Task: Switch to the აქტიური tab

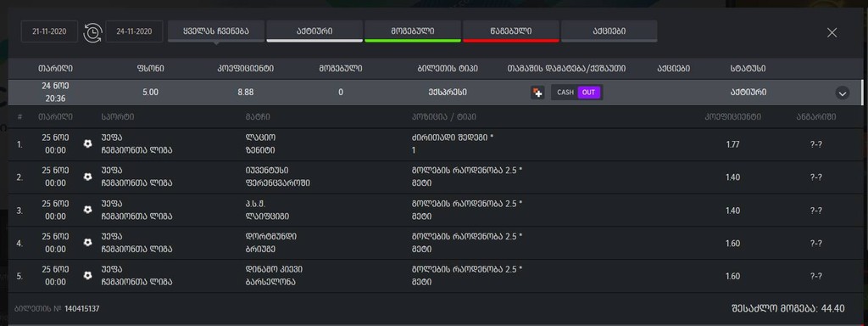Action: [x=314, y=31]
